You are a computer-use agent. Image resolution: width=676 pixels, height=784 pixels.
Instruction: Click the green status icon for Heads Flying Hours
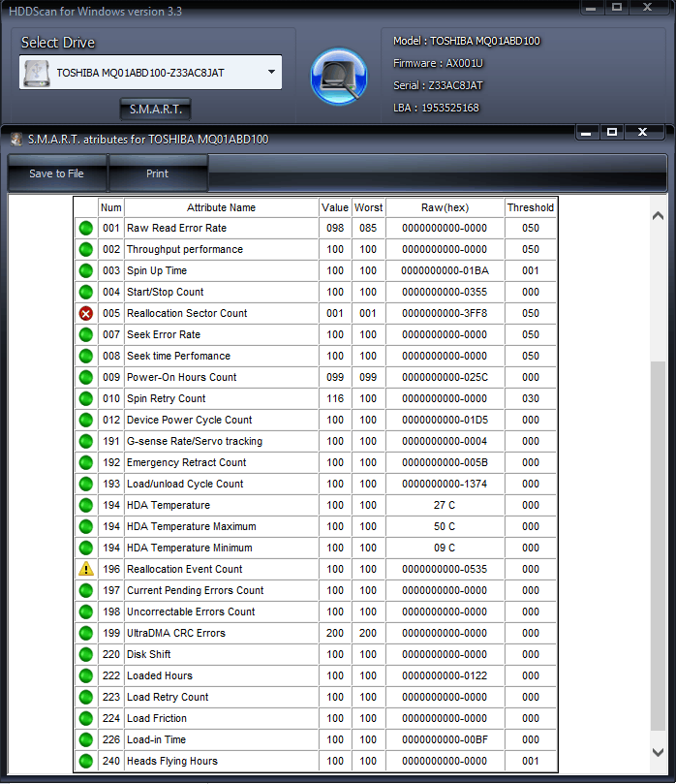(x=86, y=761)
